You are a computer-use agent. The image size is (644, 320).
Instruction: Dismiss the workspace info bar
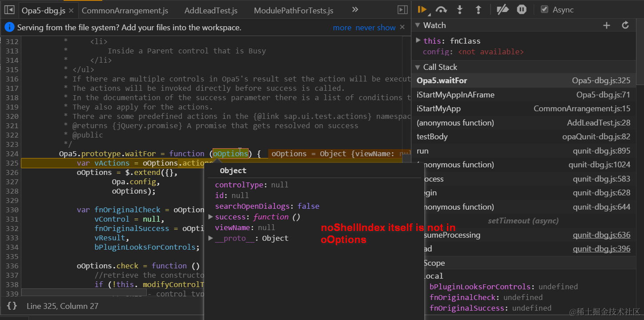coord(402,27)
